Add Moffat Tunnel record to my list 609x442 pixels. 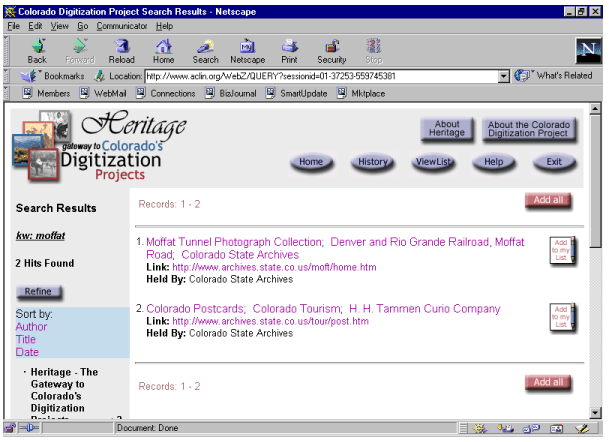tap(562, 251)
